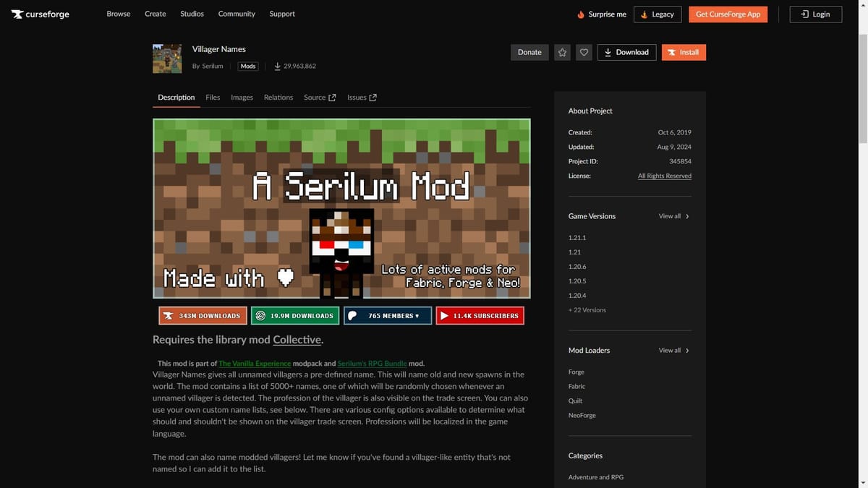Open the Images tab
This screenshot has height=488, width=868.
(242, 97)
